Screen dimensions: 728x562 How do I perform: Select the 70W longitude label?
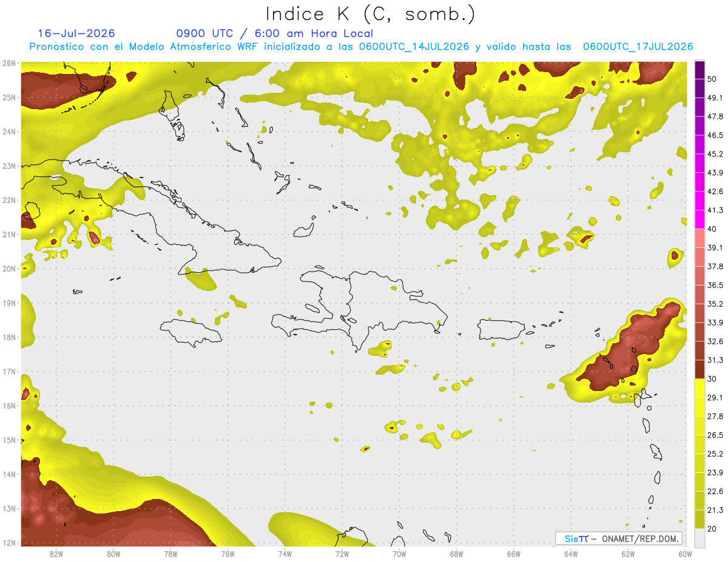[399, 554]
